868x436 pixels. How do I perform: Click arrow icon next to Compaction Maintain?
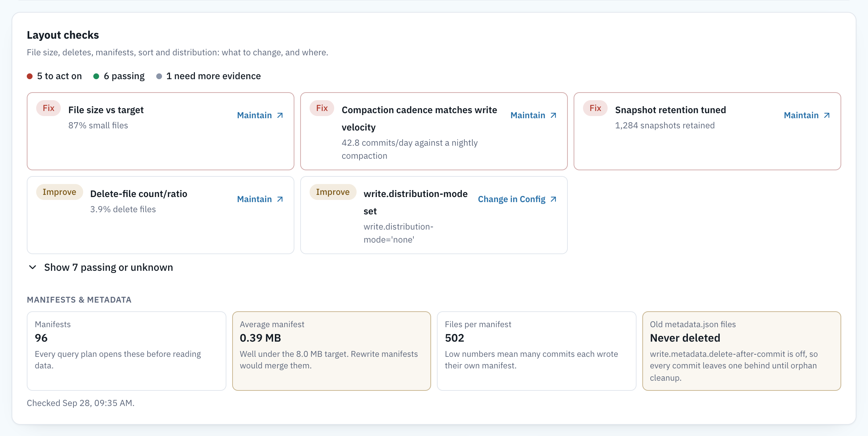point(553,115)
